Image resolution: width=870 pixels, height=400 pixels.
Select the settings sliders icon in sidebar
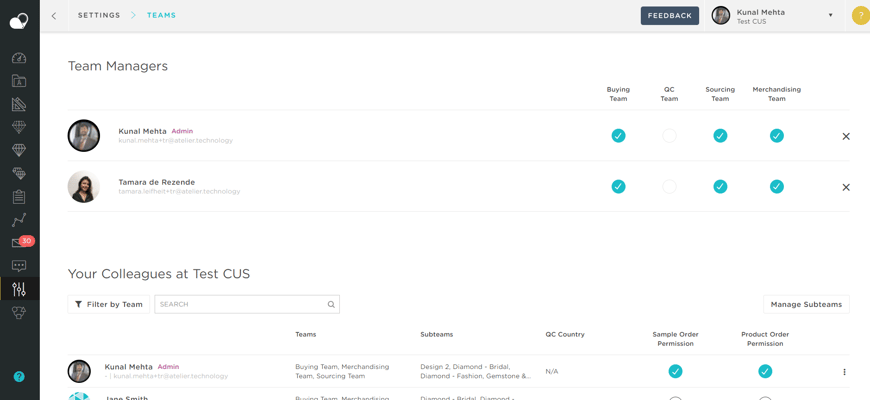(x=19, y=289)
